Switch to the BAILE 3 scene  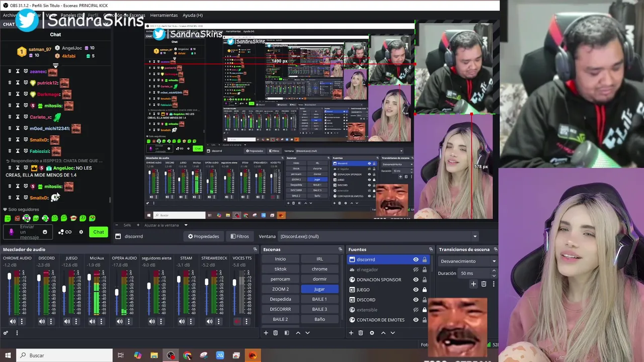click(319, 309)
